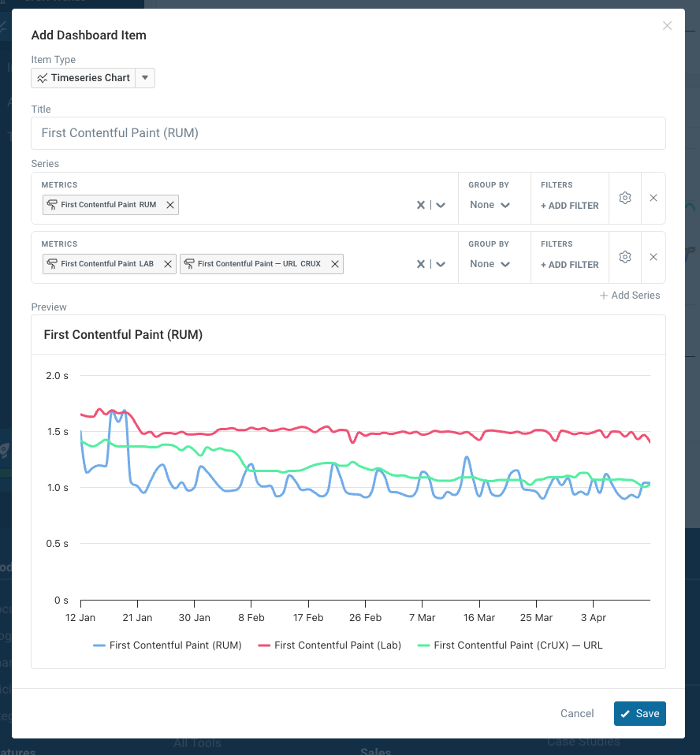700x755 pixels.
Task: Clear all metrics in the first series via X icon
Action: [x=420, y=205]
